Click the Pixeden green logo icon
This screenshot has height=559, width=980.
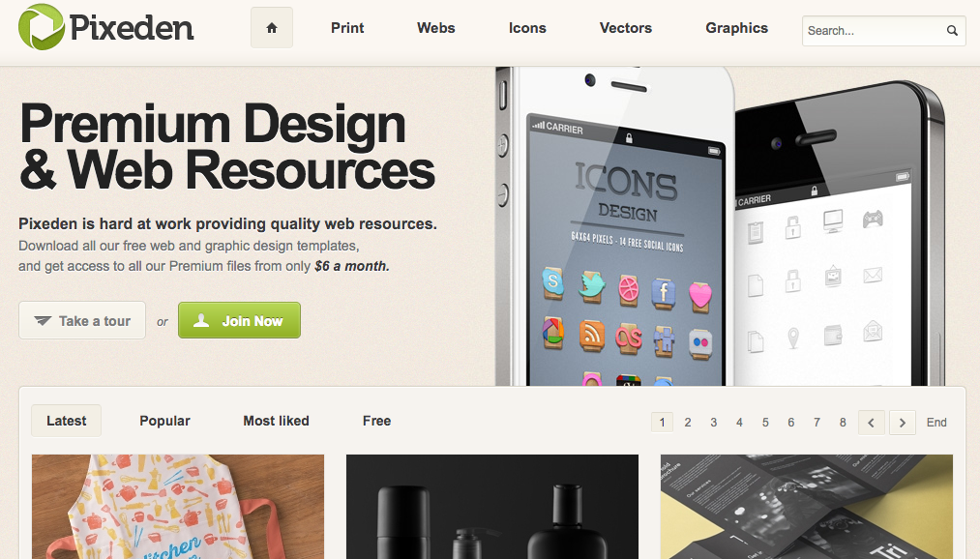pyautogui.click(x=42, y=27)
